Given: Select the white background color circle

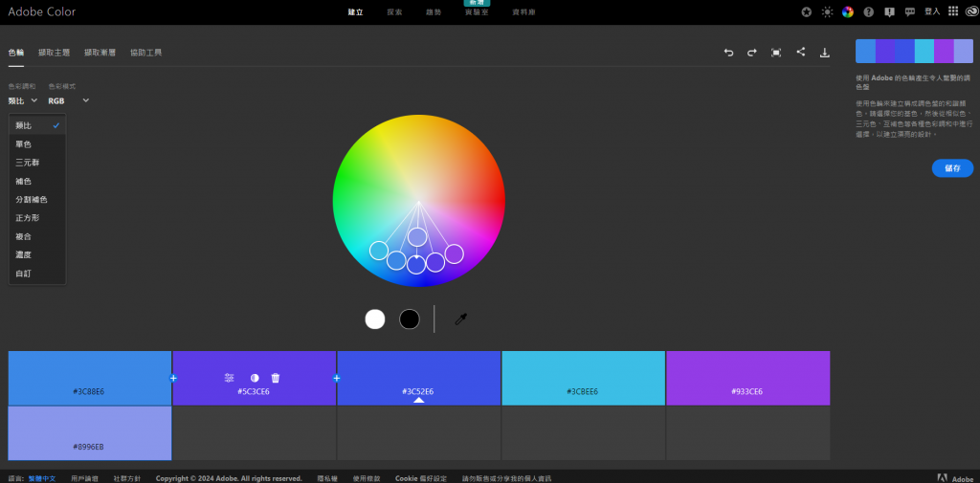Looking at the screenshot, I should point(375,319).
